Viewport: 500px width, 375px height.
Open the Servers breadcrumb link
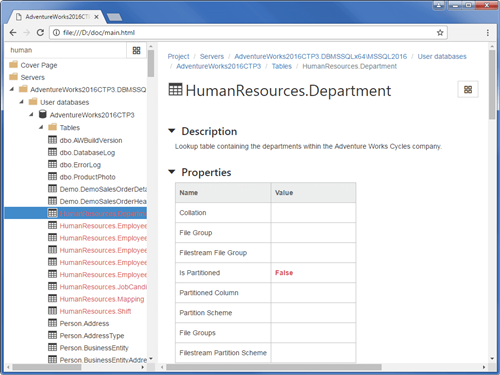tap(212, 56)
